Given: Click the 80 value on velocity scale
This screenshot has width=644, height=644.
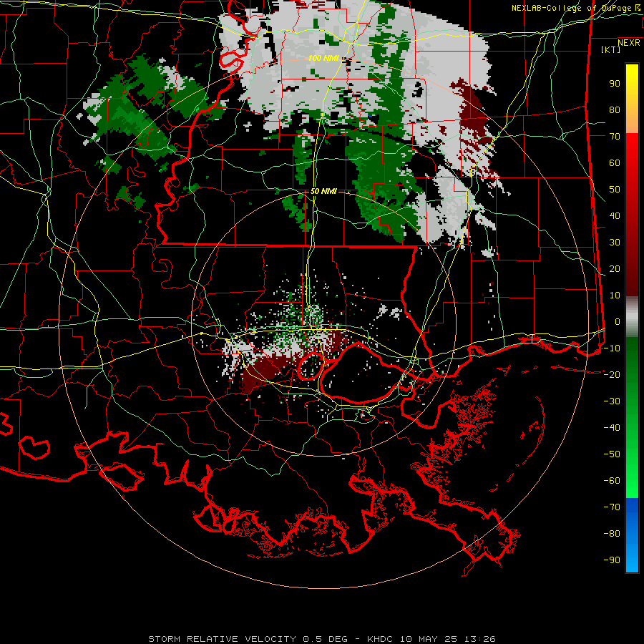Looking at the screenshot, I should coord(615,110).
